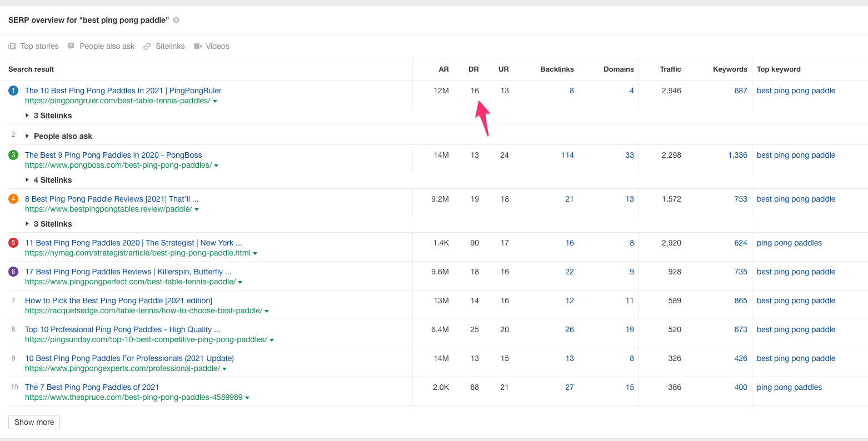Screen dimensions: 868x441
Task: Click the Traffic column header
Action: [671, 69]
